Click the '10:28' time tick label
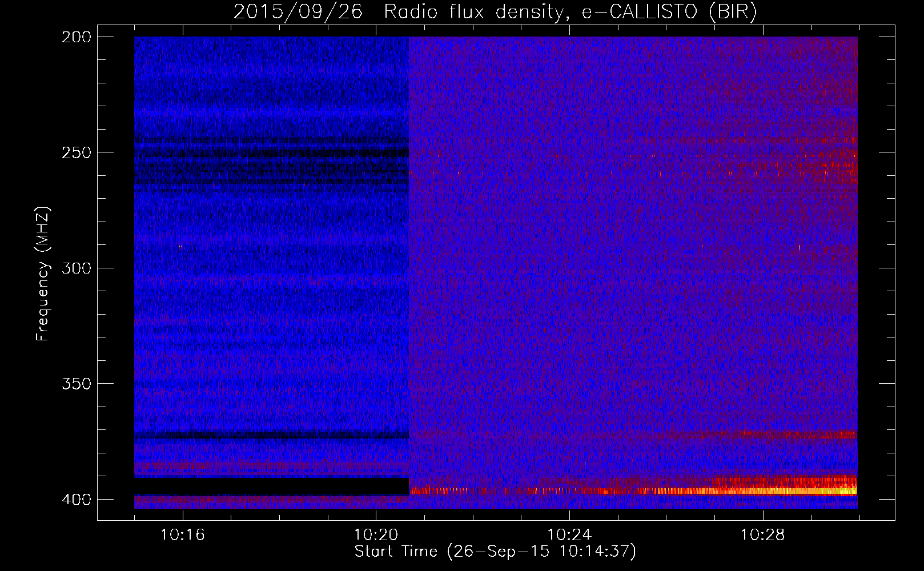 763,535
